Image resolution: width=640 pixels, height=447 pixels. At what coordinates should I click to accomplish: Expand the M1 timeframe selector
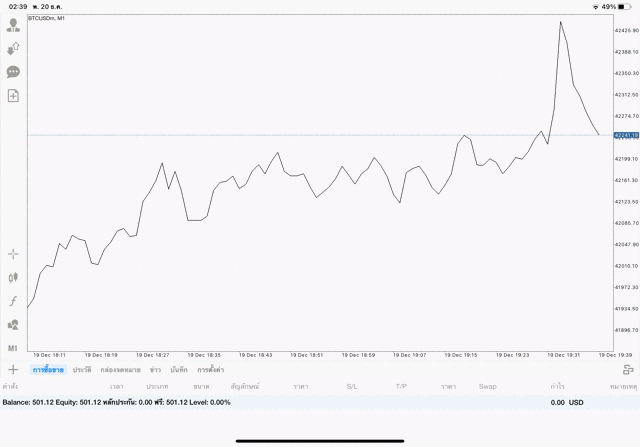[x=14, y=347]
